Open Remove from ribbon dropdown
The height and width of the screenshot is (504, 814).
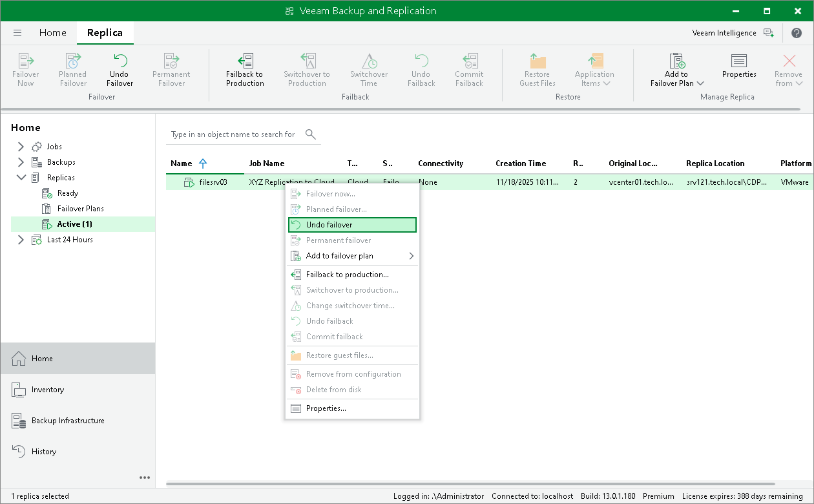(x=789, y=70)
